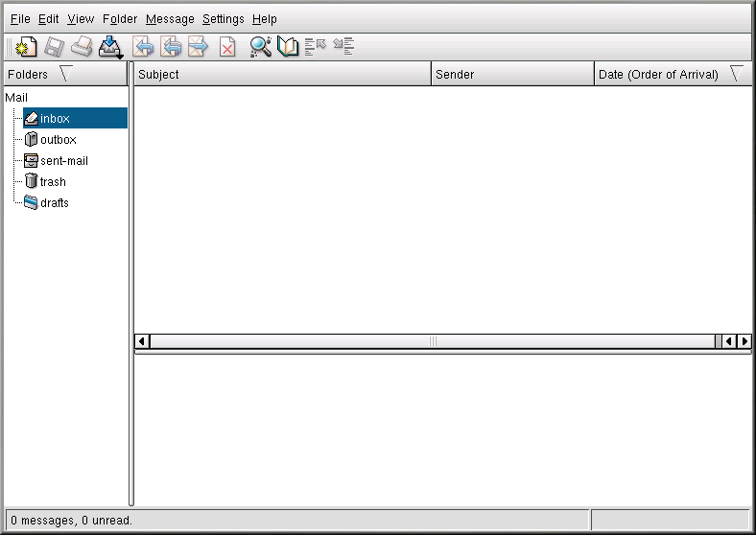Click the Subject column header
This screenshot has height=535, width=756.
pos(282,74)
